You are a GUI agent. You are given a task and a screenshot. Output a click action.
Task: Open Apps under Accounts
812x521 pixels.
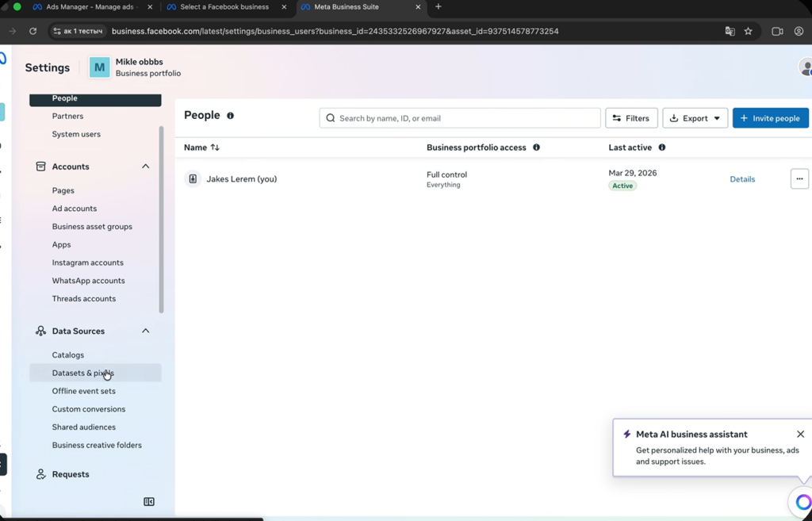[61, 244]
